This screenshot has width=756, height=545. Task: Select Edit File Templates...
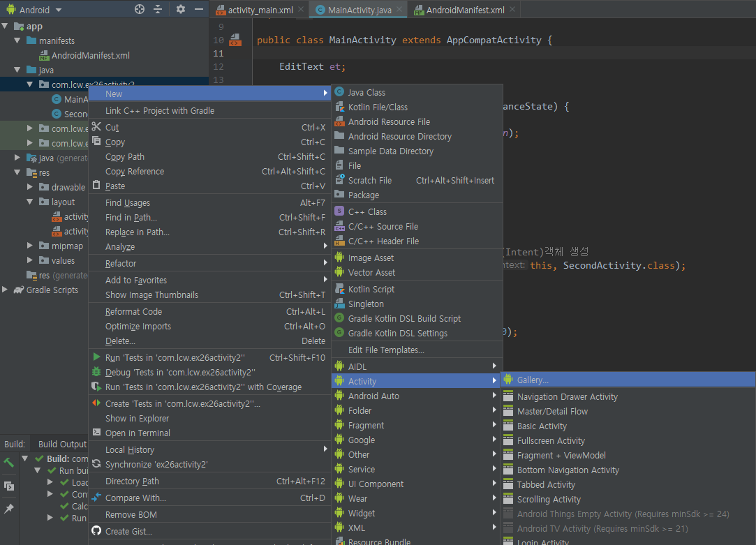[x=417, y=350]
